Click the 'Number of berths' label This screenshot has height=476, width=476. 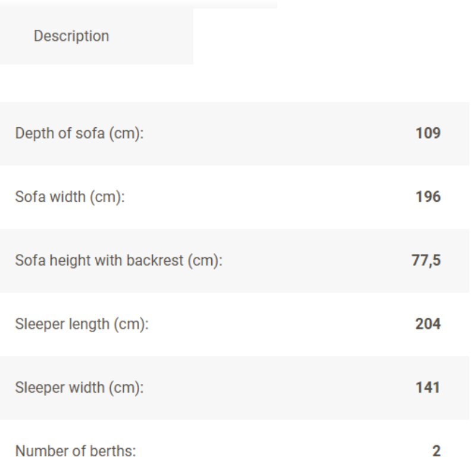(x=76, y=452)
